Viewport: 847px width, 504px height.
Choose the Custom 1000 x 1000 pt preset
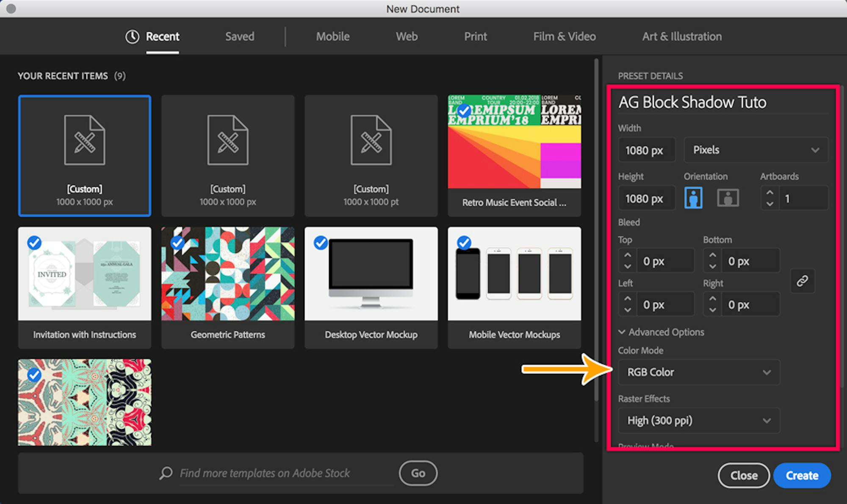point(371,155)
